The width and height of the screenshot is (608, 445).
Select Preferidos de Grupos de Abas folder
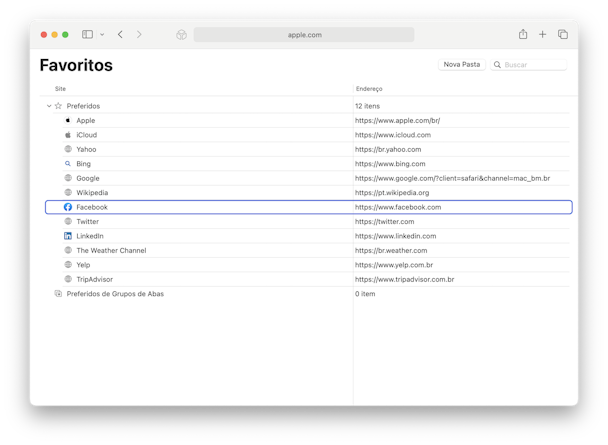coord(115,294)
